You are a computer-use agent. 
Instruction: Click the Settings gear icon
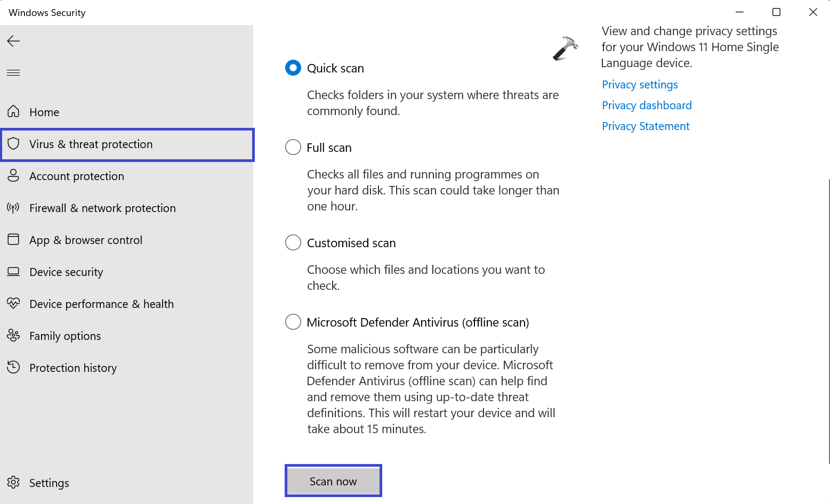point(13,482)
